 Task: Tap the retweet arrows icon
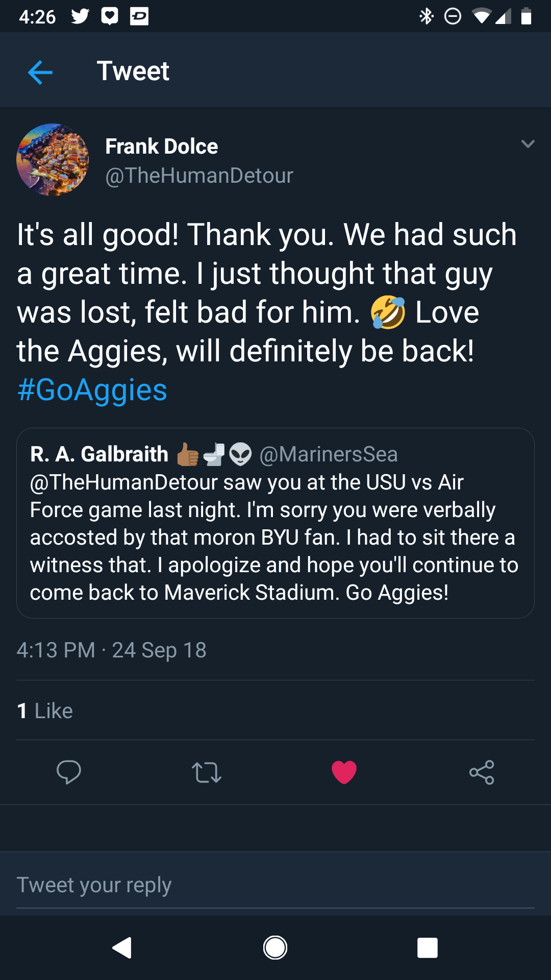[207, 772]
